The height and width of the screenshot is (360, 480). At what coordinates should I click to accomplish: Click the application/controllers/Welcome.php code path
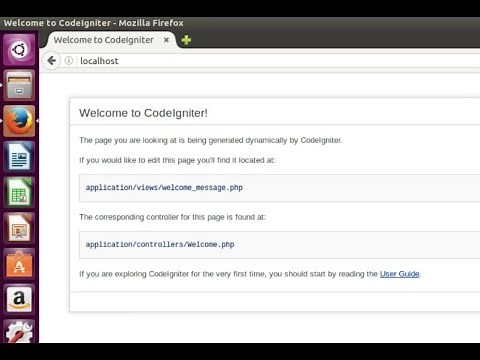coord(160,244)
